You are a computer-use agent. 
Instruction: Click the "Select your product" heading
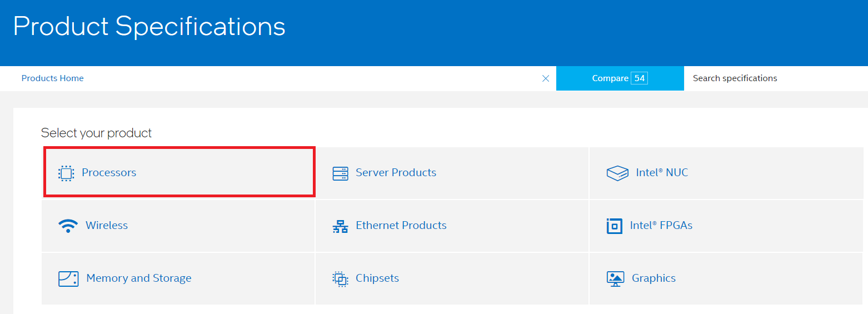pyautogui.click(x=96, y=133)
